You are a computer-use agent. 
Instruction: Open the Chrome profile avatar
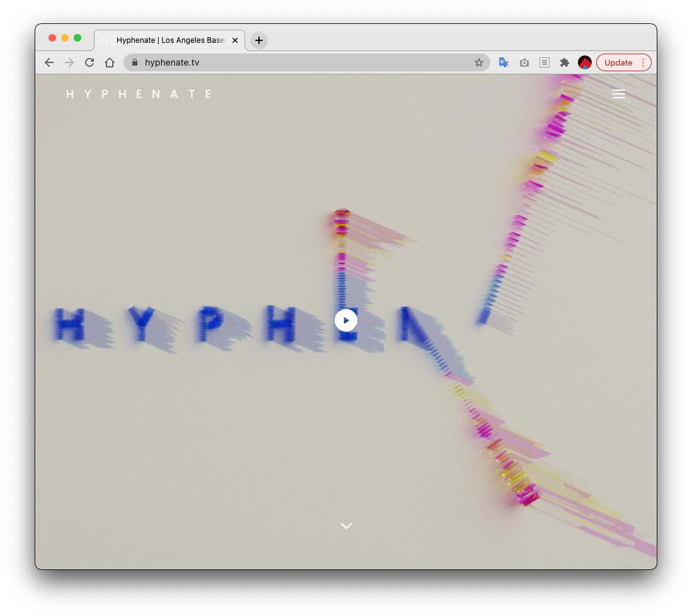[x=585, y=62]
